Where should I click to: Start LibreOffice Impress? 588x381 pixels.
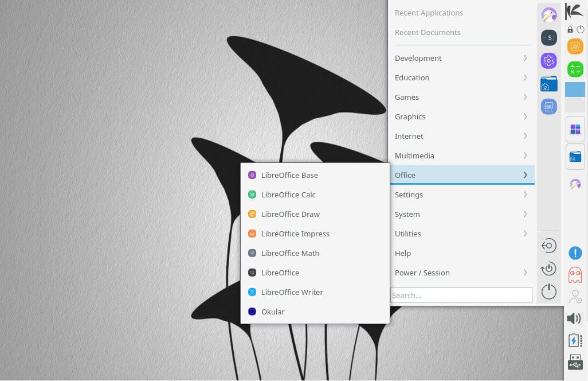pos(295,234)
